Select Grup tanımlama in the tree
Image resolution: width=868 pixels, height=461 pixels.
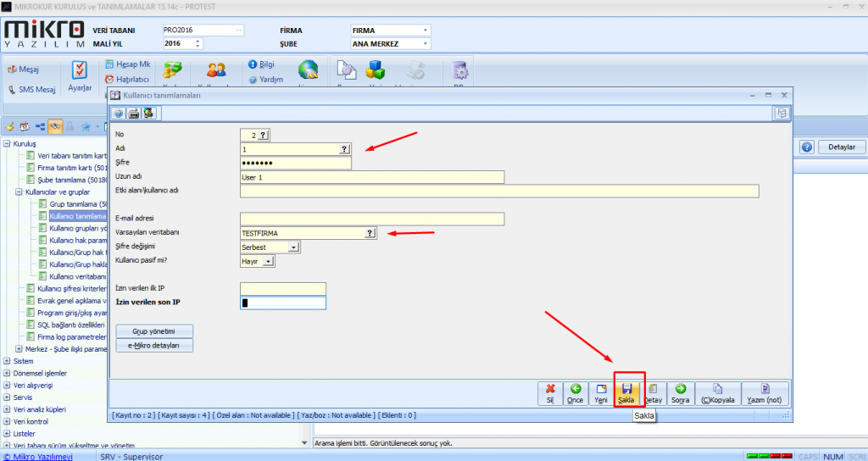coord(78,204)
